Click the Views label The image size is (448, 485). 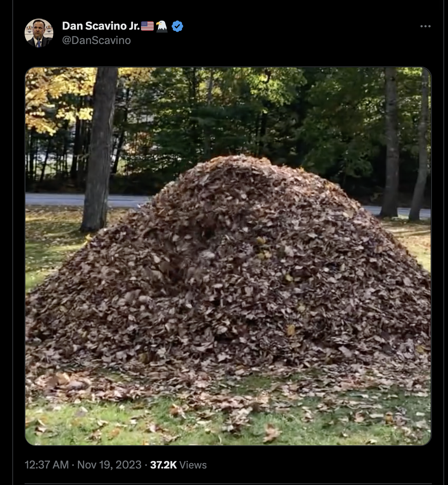click(x=193, y=465)
